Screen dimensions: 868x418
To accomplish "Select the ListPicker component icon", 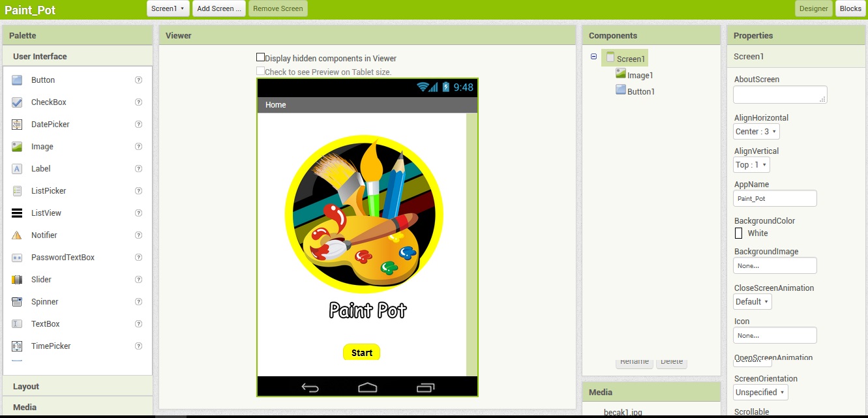I will click(x=18, y=190).
